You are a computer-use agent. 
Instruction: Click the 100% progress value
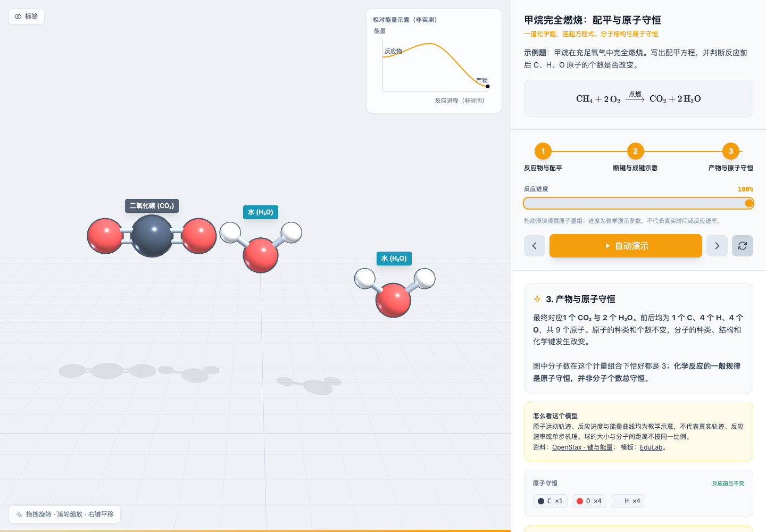coord(745,189)
